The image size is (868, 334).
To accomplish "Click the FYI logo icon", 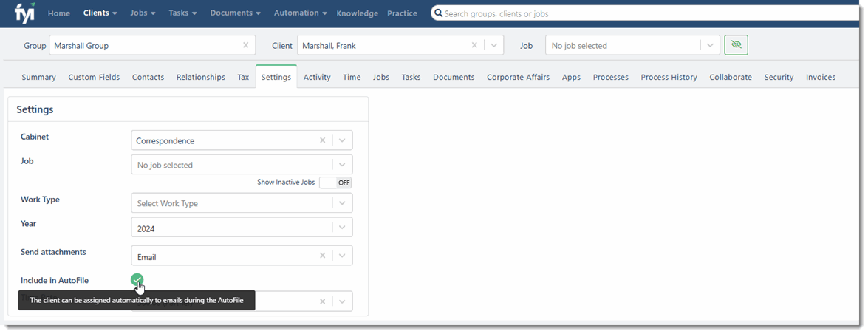I will point(25,12).
